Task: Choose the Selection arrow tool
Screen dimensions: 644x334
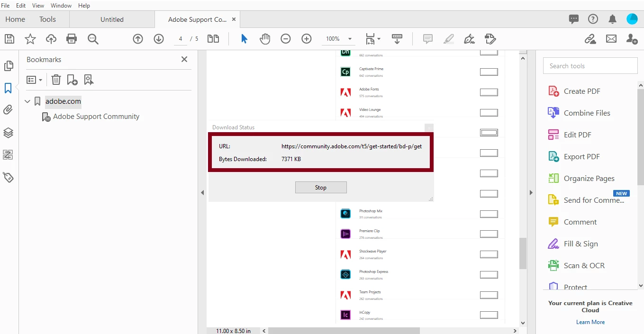Action: (244, 39)
